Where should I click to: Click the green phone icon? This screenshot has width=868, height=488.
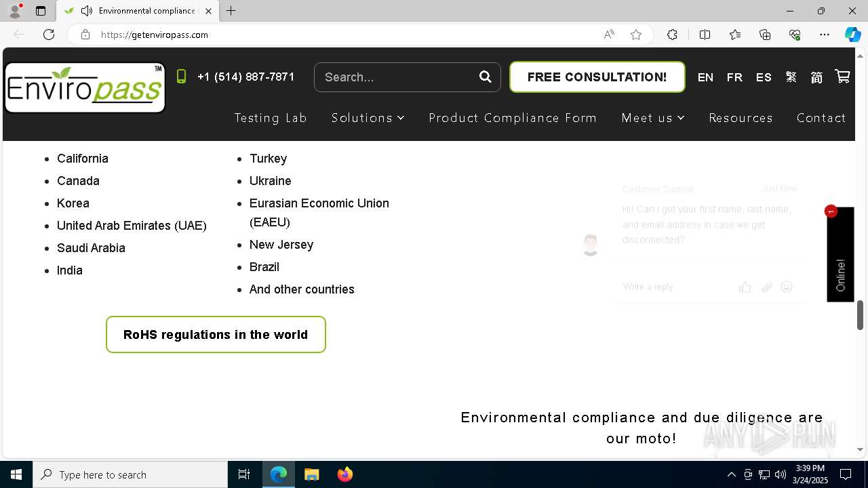(181, 77)
